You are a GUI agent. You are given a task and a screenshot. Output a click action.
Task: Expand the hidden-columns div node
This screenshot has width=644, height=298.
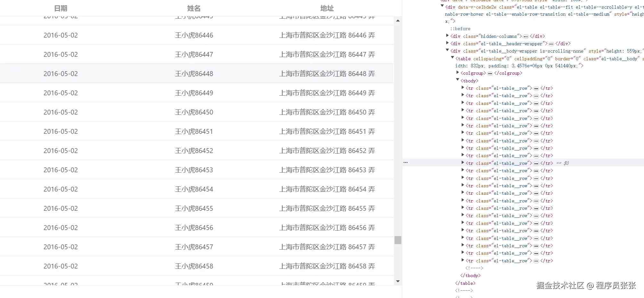point(447,36)
